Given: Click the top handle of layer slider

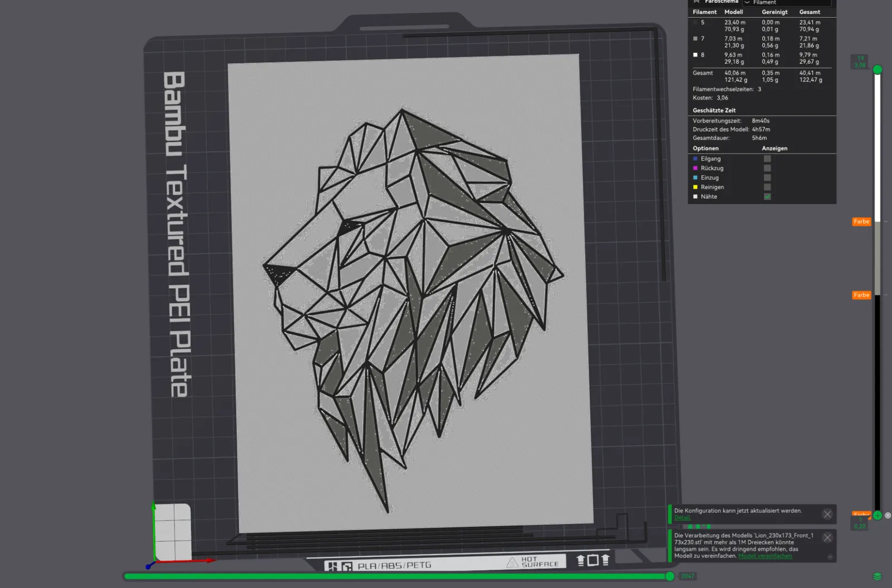Looking at the screenshot, I should pos(878,70).
